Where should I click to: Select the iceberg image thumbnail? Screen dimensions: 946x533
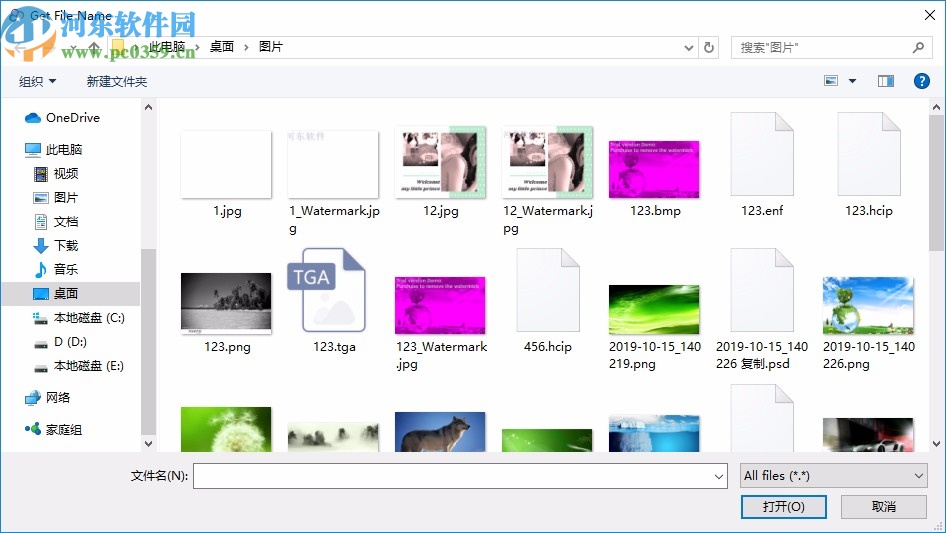(x=654, y=433)
